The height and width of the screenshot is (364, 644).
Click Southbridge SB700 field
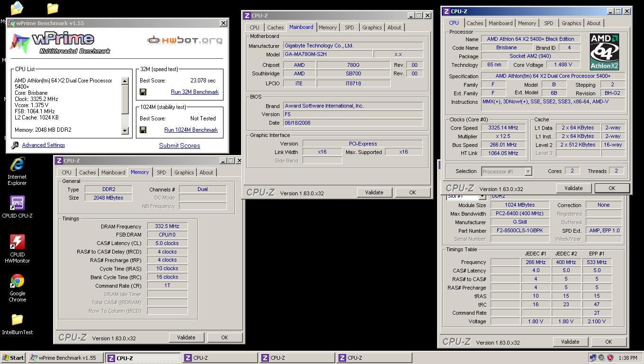tap(353, 73)
